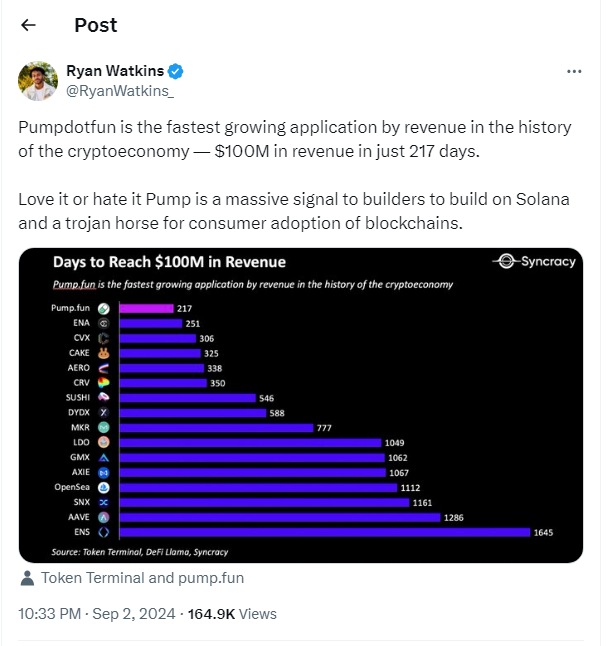This screenshot has height=646, width=607.
Task: Click the SUSHI token icon
Action: tap(103, 397)
